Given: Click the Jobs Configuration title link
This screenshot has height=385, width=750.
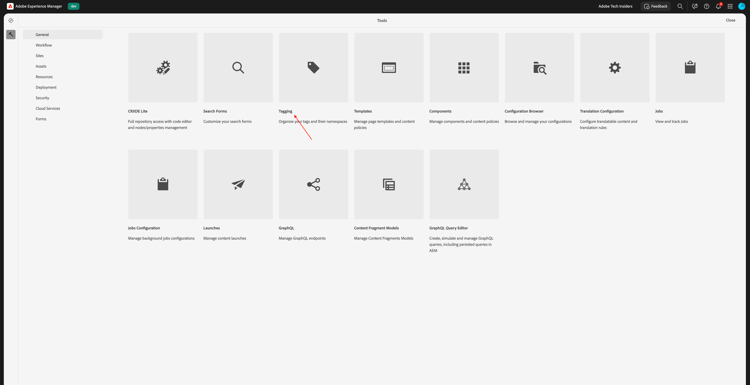Looking at the screenshot, I should [144, 228].
